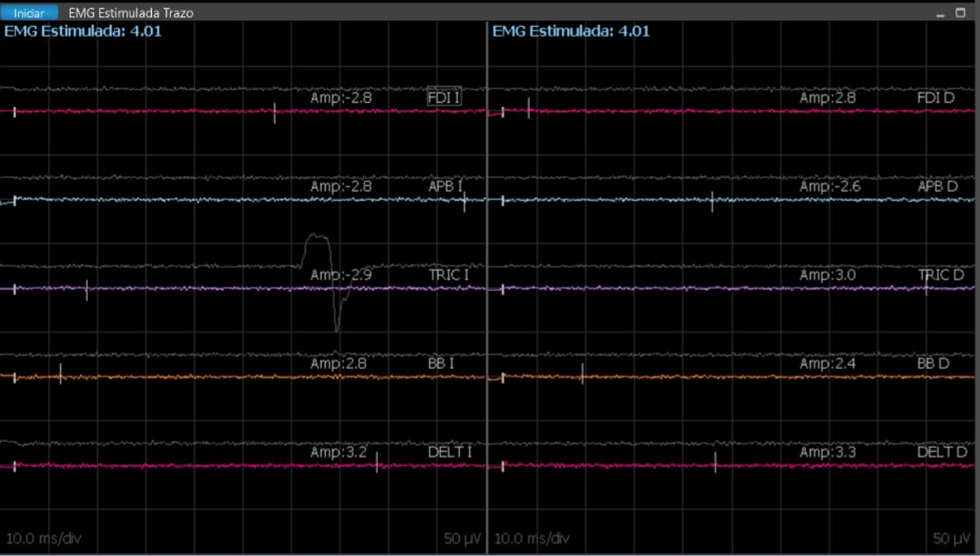Click the Amp:3.2 value for DELT I
Screen dimensions: 980x556
(x=339, y=452)
